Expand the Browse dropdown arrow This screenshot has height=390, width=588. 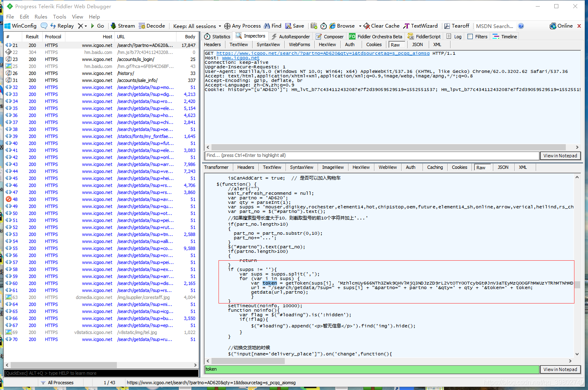pyautogui.click(x=360, y=26)
